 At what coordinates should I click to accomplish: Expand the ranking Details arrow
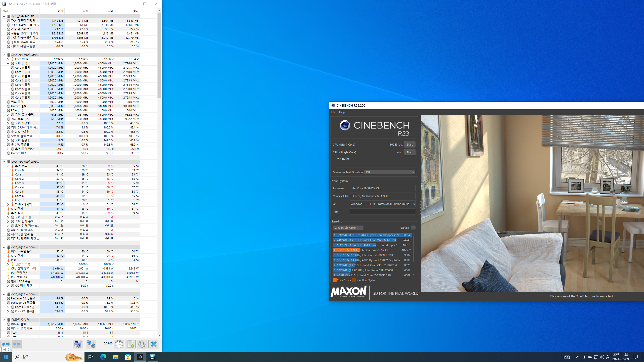pos(413,228)
